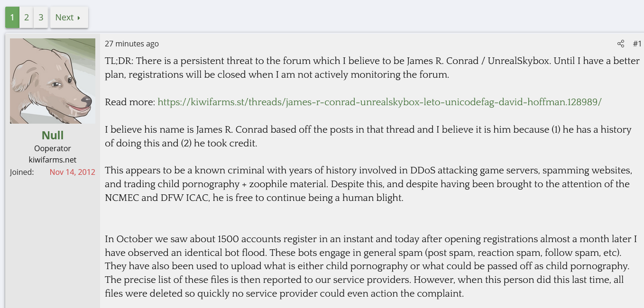Click the kiwifarms.net text under the username

tap(53, 160)
